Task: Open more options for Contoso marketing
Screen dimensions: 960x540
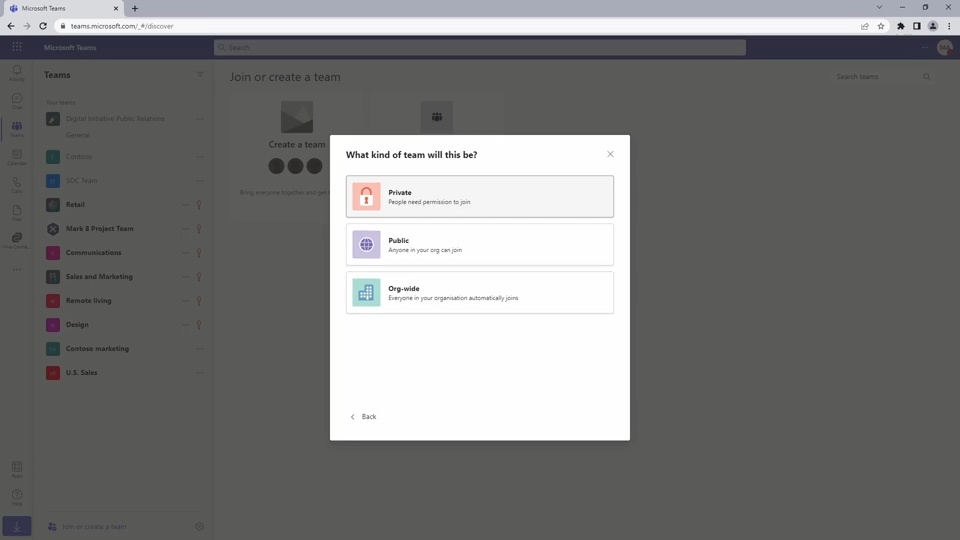Action: [200, 348]
